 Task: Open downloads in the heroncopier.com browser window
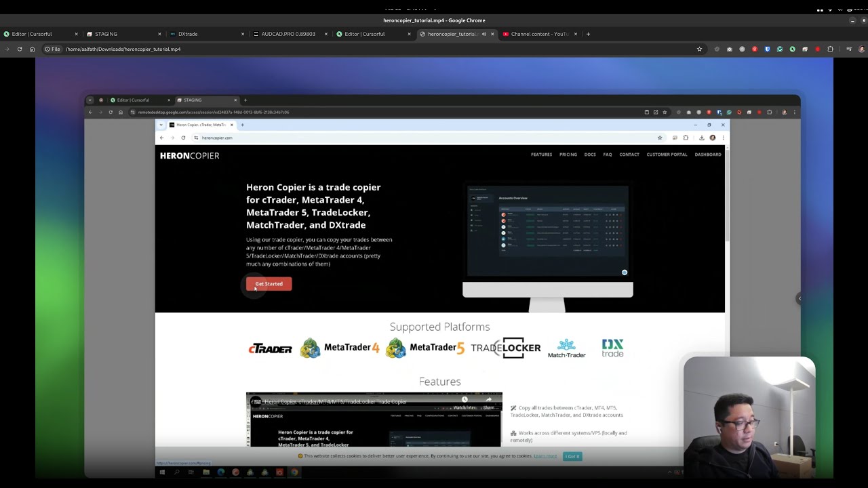701,138
